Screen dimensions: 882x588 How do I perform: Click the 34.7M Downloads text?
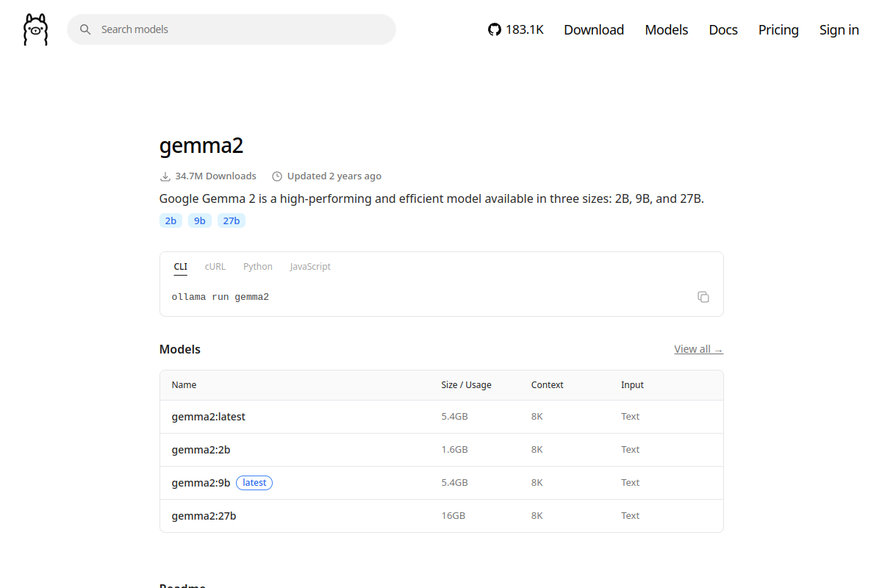coord(215,176)
